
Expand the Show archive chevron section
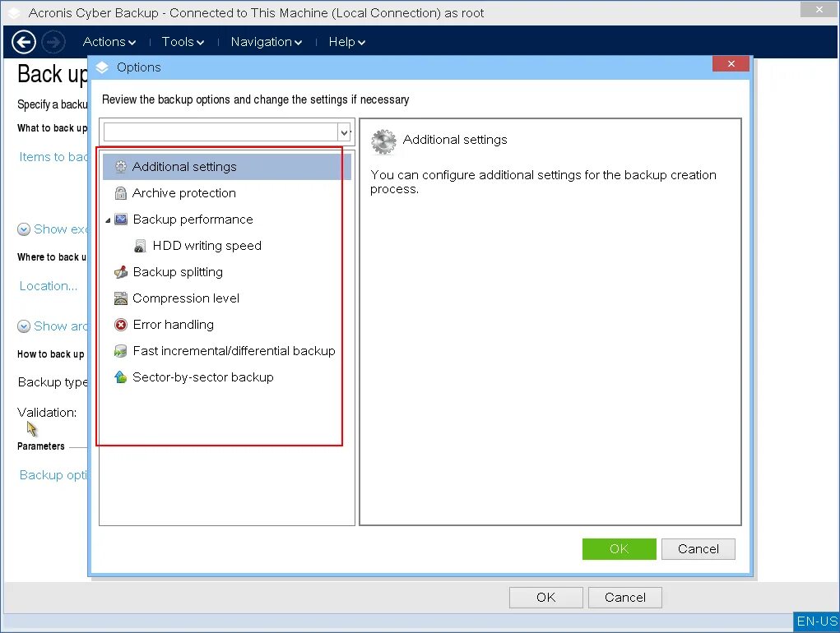pos(24,326)
